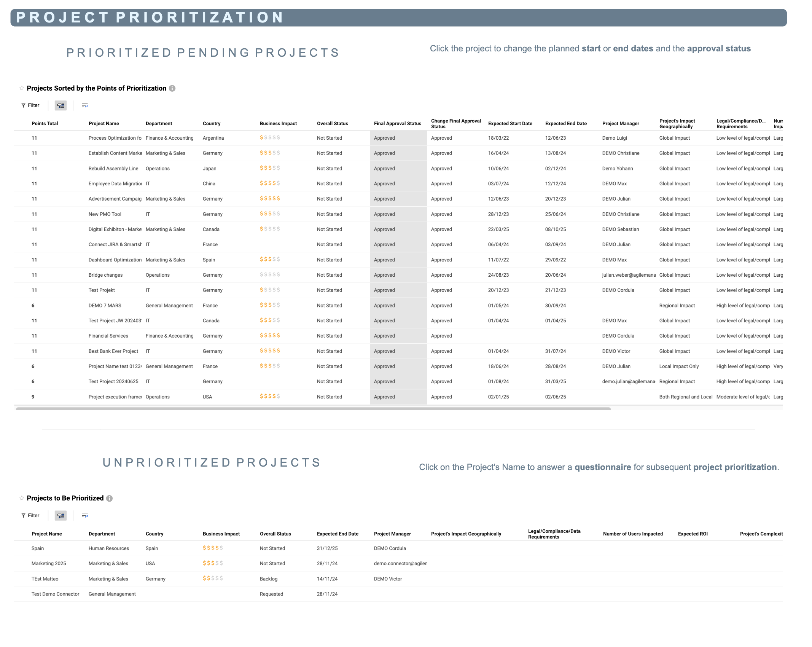
Task: Click the info icon beside "Projects to Be Prioritized"
Action: [x=110, y=498]
